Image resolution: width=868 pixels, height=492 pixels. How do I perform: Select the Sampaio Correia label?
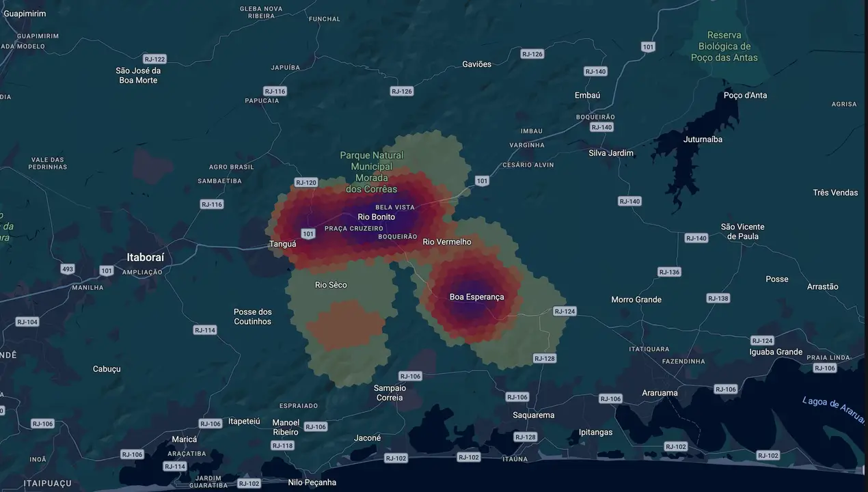[390, 393]
